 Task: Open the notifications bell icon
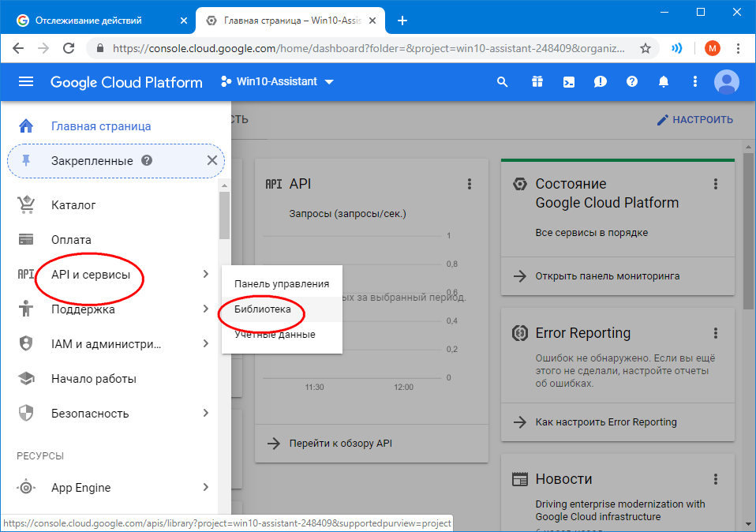664,82
